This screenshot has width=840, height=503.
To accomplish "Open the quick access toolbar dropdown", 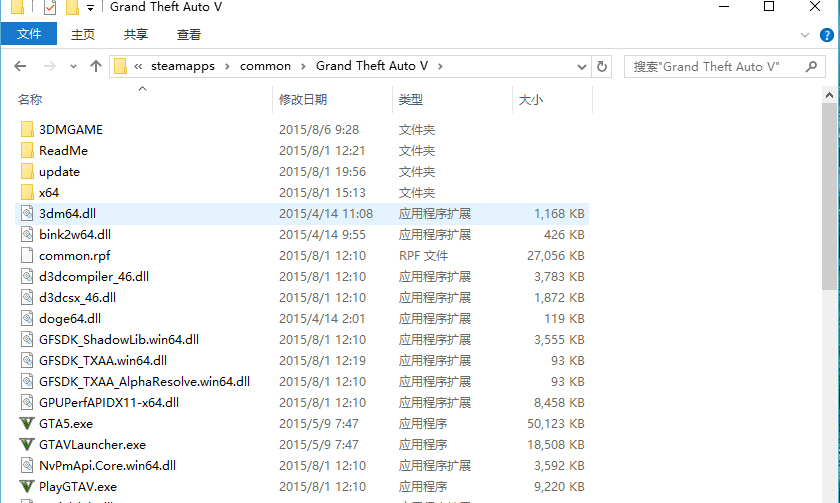I will (91, 7).
